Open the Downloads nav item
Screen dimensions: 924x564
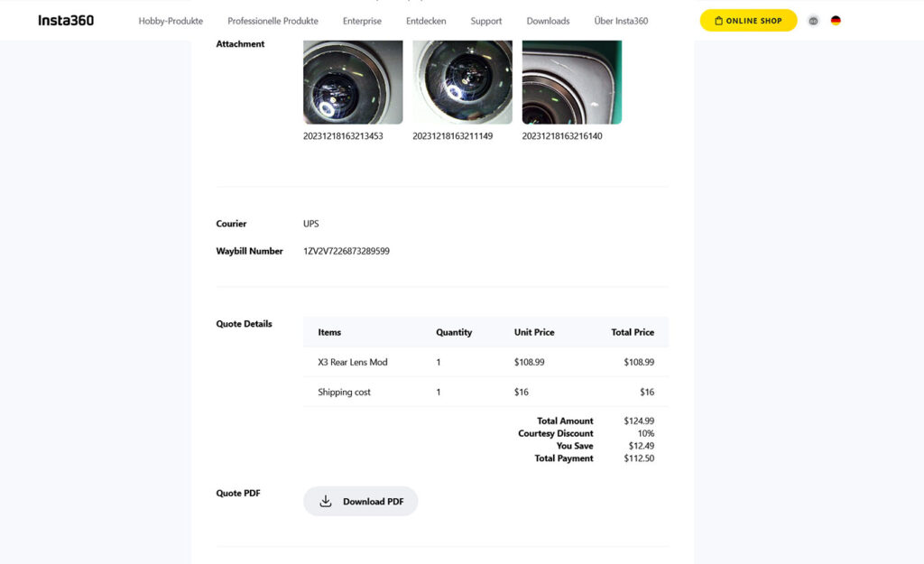pyautogui.click(x=548, y=21)
